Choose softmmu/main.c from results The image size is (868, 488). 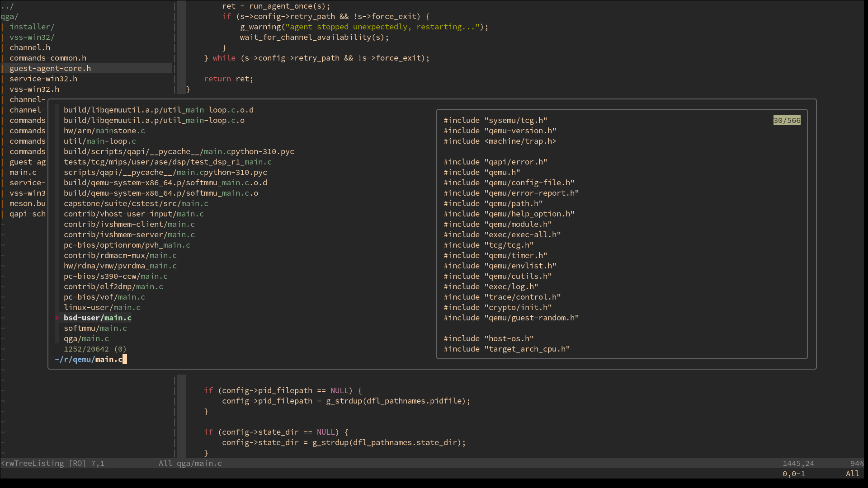95,328
